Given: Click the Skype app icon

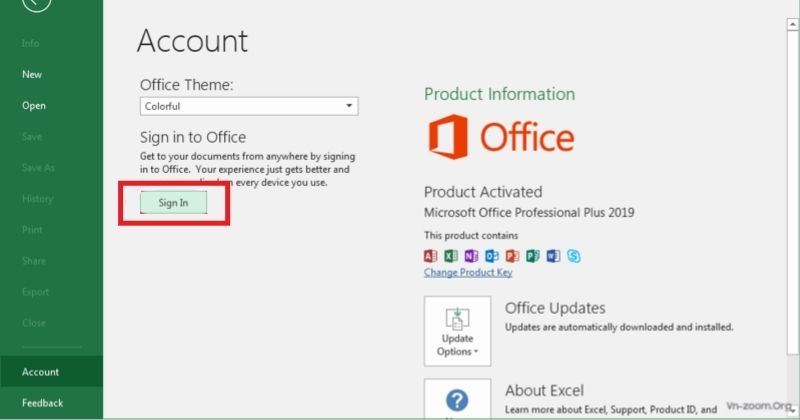Looking at the screenshot, I should pyautogui.click(x=573, y=256).
